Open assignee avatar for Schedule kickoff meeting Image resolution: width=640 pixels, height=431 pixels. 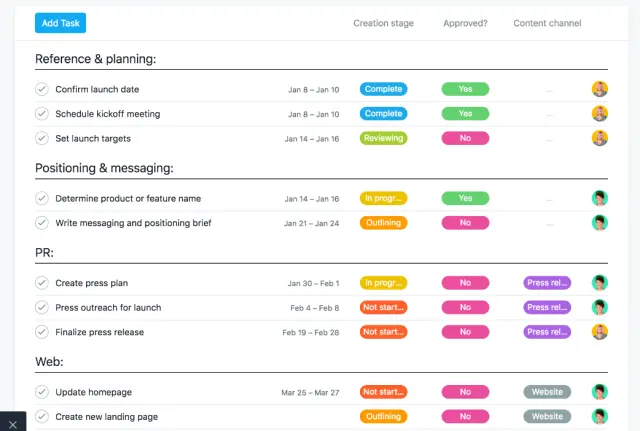[599, 114]
